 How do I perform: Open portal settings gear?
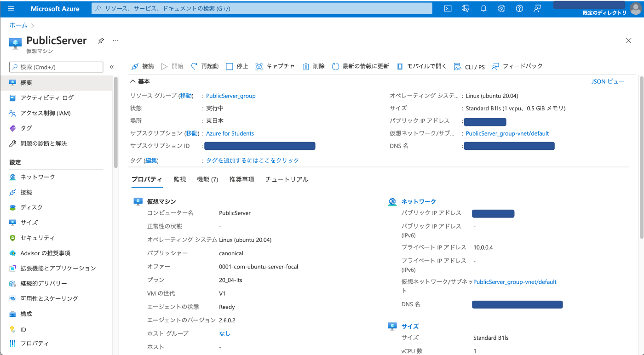[501, 9]
